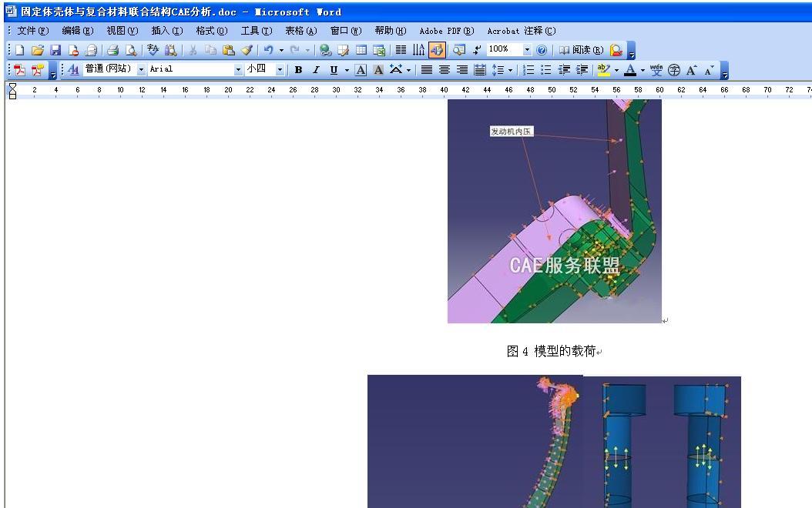Screen dimensions: 812x508
Task: Click the Insert Table icon
Action: pos(361,50)
